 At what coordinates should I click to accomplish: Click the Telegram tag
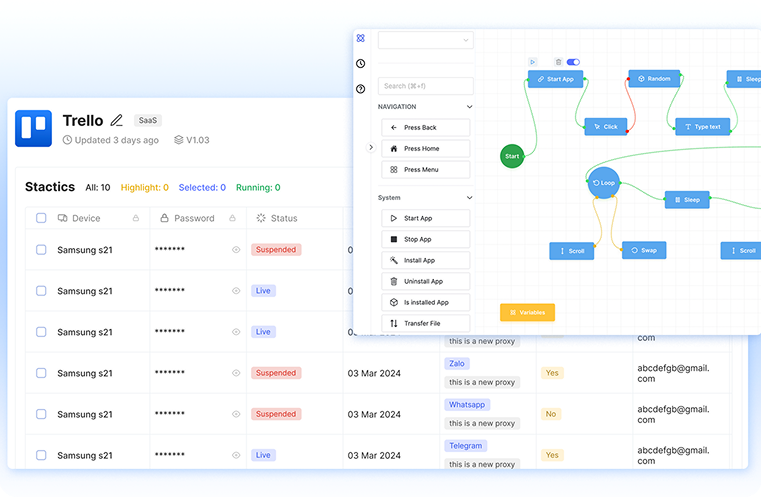(x=465, y=446)
